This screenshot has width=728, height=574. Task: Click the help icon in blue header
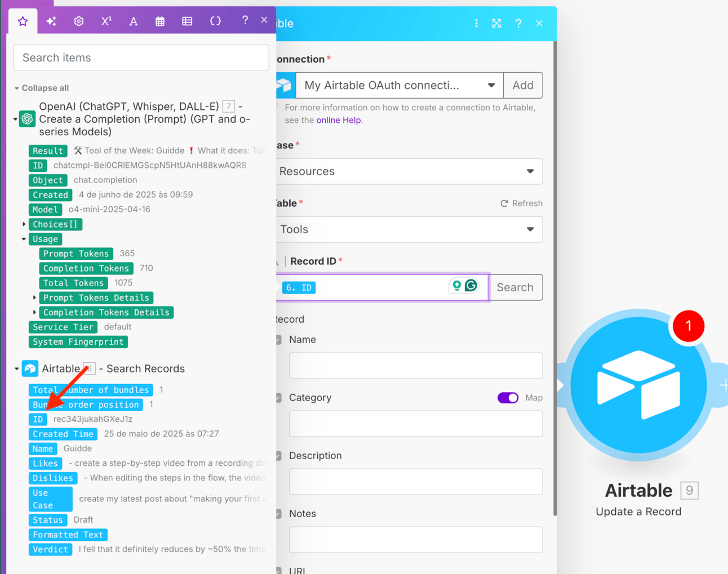[x=518, y=23]
